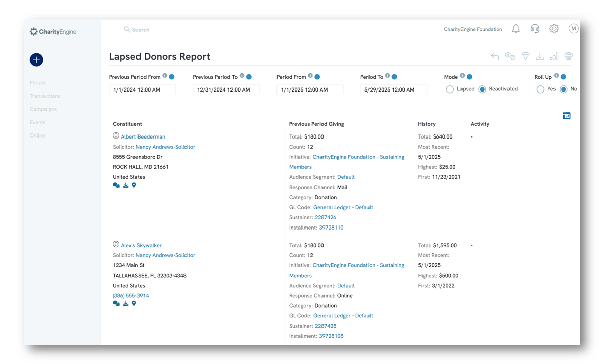Viewport: 600px width, 364px height.
Task: Open Installment 39728108 link
Action: point(331,336)
